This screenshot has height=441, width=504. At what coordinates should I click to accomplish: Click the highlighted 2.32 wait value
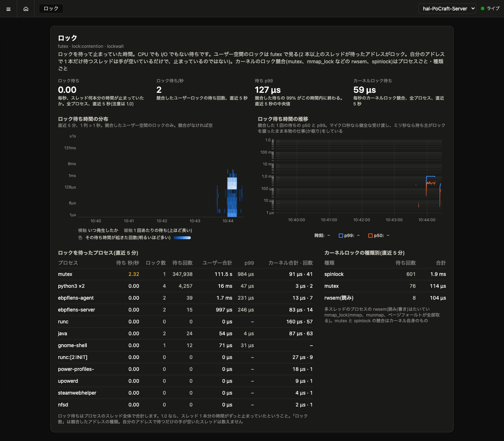click(134, 274)
